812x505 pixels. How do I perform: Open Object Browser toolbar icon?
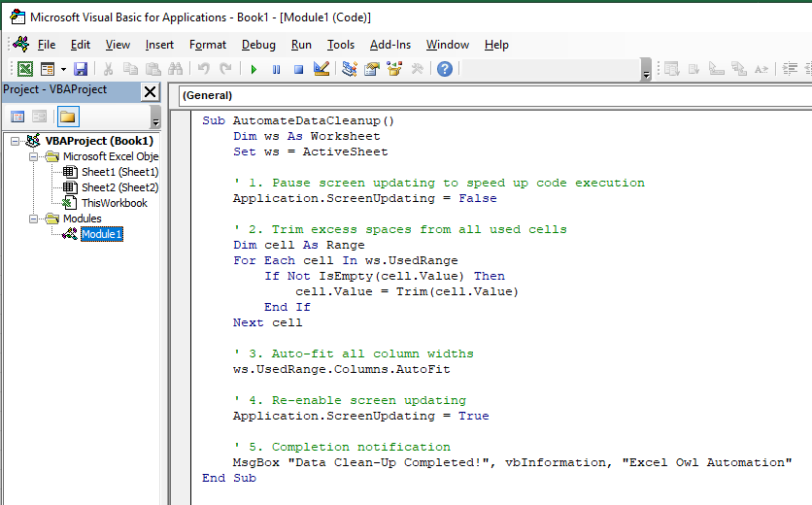(x=394, y=69)
